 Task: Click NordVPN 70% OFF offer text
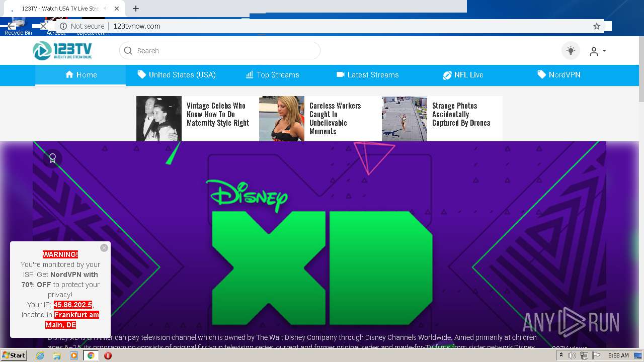[60, 280]
